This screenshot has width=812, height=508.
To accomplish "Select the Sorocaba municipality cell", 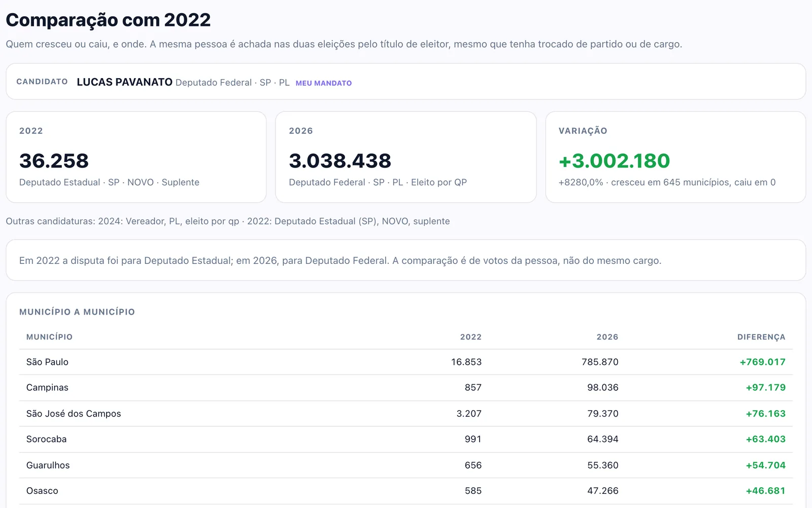I will point(46,439).
